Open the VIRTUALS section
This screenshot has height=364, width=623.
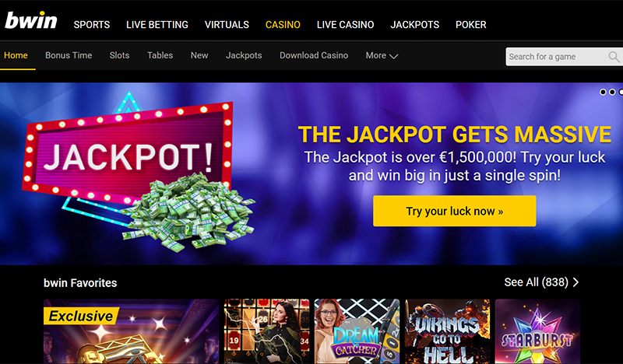227,25
